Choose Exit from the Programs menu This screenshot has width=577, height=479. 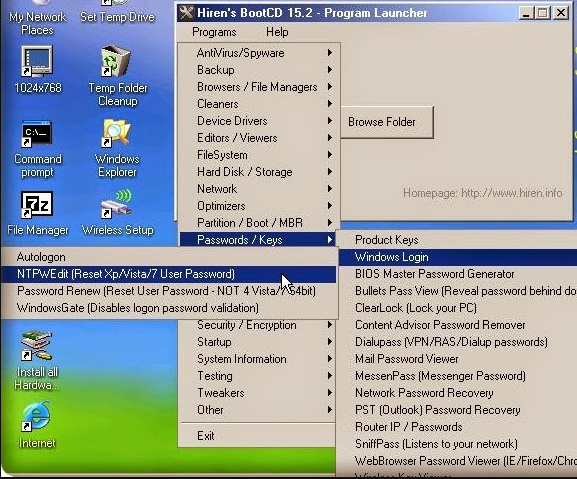(258, 436)
